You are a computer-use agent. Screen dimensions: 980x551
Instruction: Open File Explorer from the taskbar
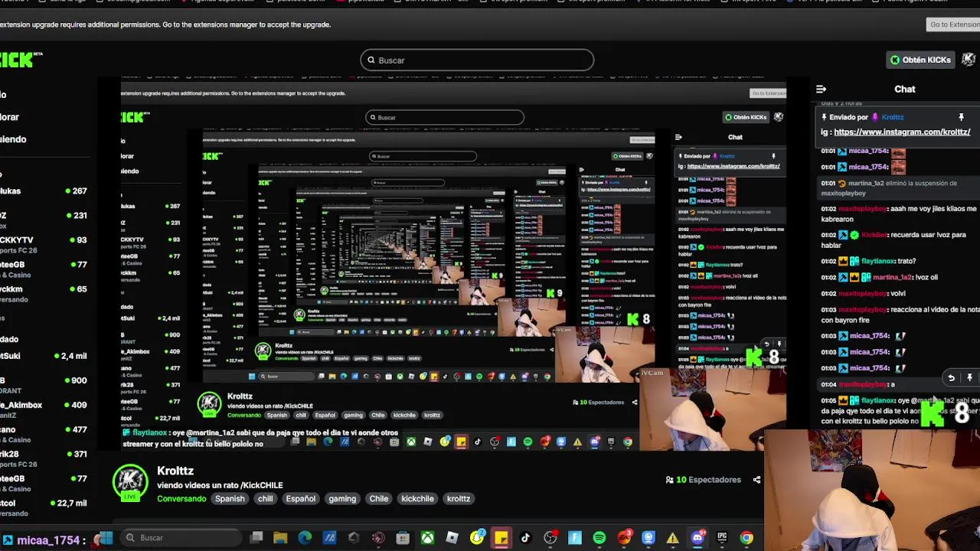(x=280, y=538)
